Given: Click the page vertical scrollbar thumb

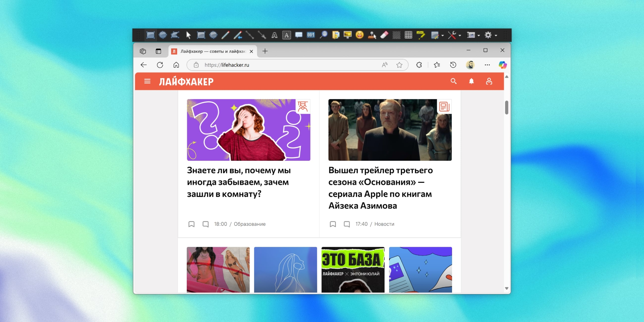Looking at the screenshot, I should point(507,107).
